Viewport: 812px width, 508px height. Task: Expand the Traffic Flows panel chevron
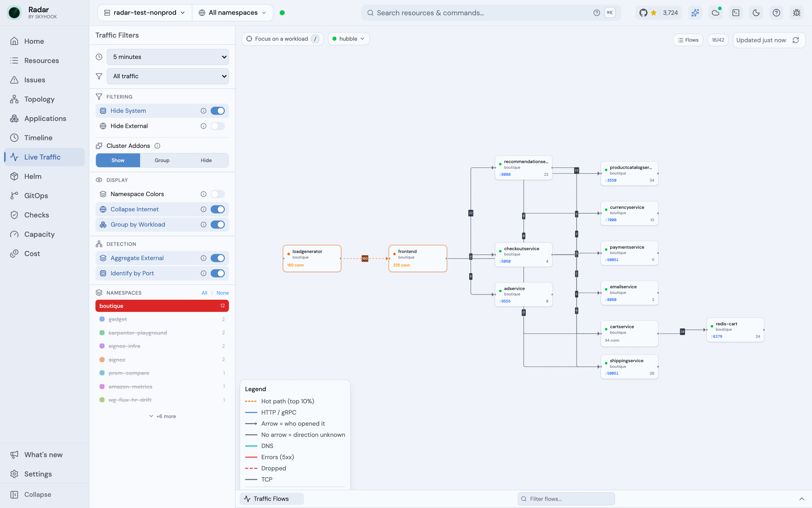[802, 499]
